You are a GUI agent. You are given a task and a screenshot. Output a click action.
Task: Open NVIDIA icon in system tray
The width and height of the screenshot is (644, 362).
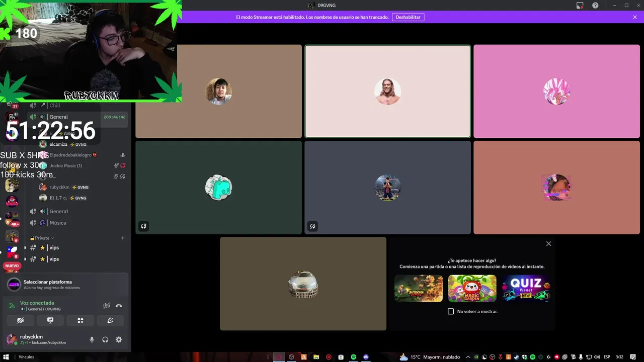point(476,357)
